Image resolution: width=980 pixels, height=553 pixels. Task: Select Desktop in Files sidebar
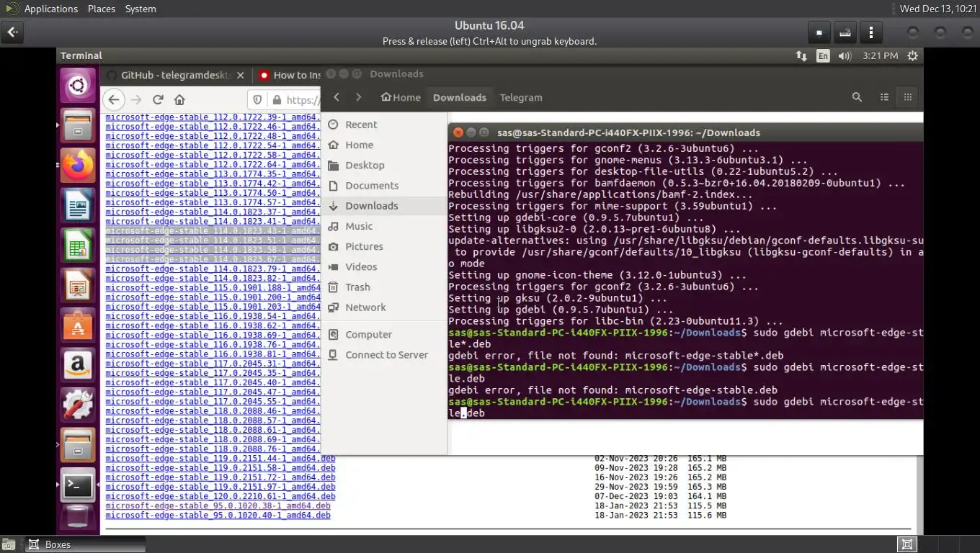(x=384, y=165)
